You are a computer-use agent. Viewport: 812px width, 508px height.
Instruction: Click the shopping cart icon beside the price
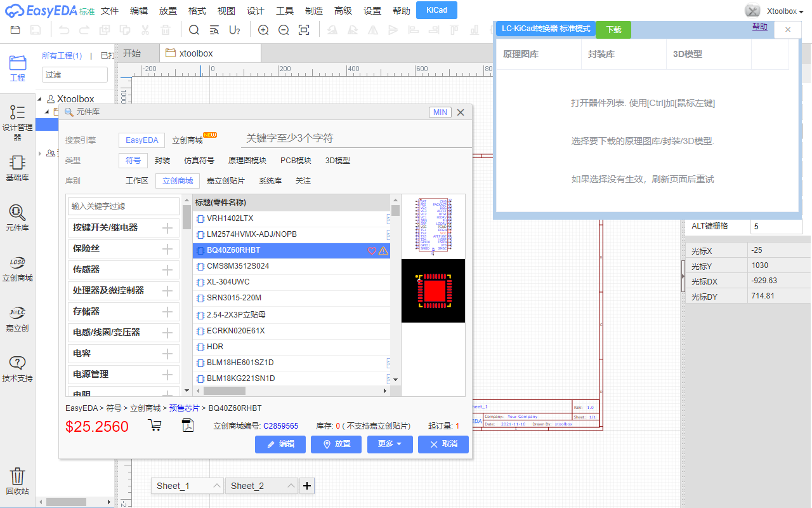click(x=154, y=425)
